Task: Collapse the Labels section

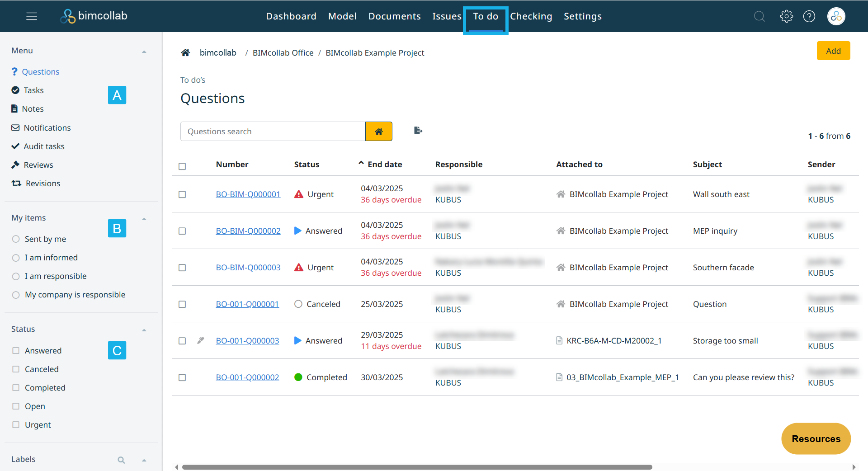Action: [x=144, y=460]
